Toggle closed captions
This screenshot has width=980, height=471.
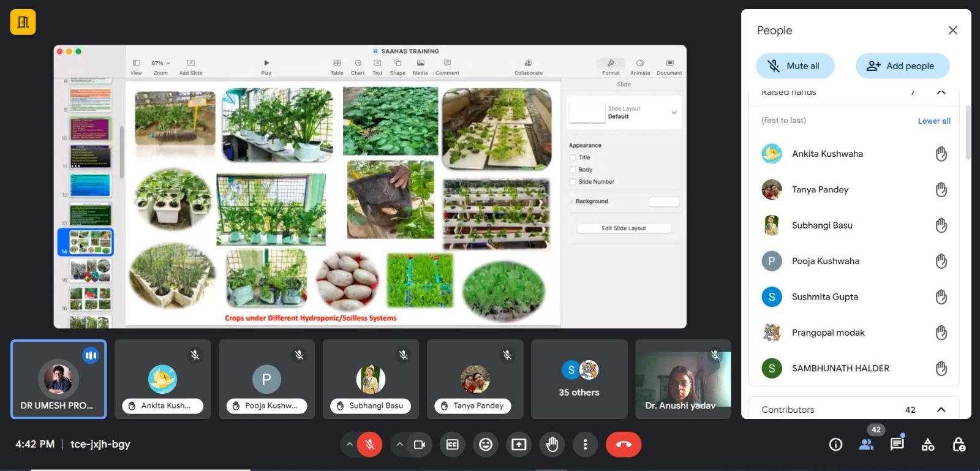pyautogui.click(x=453, y=445)
